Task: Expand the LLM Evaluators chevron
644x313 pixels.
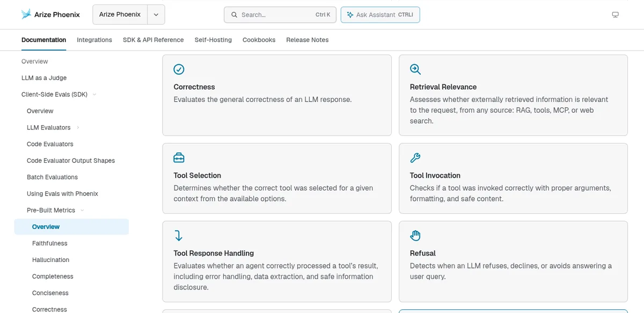Action: tap(78, 128)
